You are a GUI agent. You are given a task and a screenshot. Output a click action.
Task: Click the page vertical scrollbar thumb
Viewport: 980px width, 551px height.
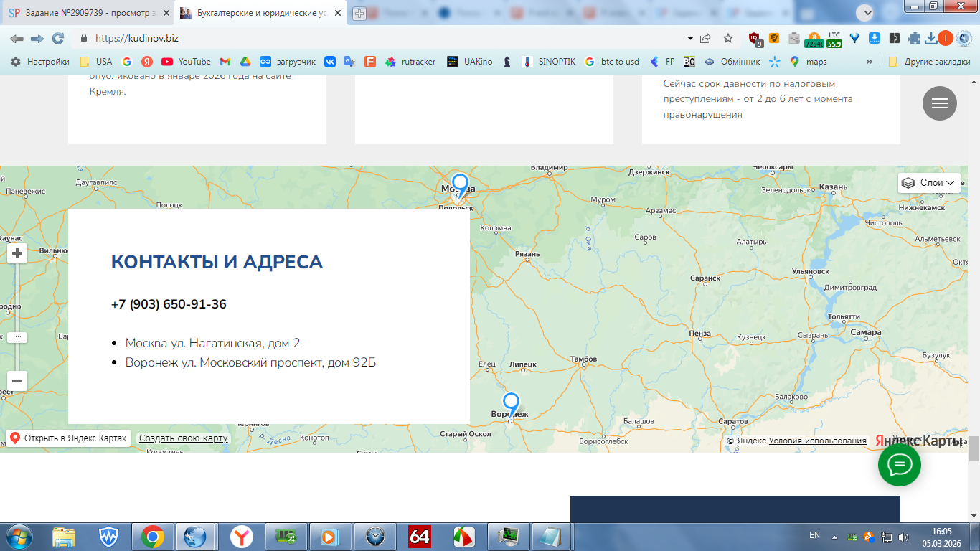click(x=974, y=448)
